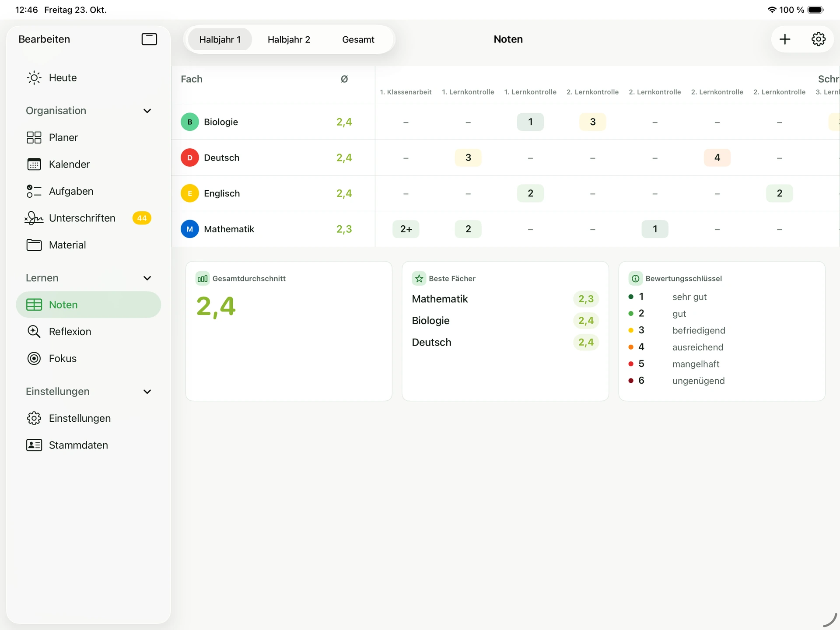The width and height of the screenshot is (840, 630).
Task: Open the Material folder icon
Action: [34, 245]
